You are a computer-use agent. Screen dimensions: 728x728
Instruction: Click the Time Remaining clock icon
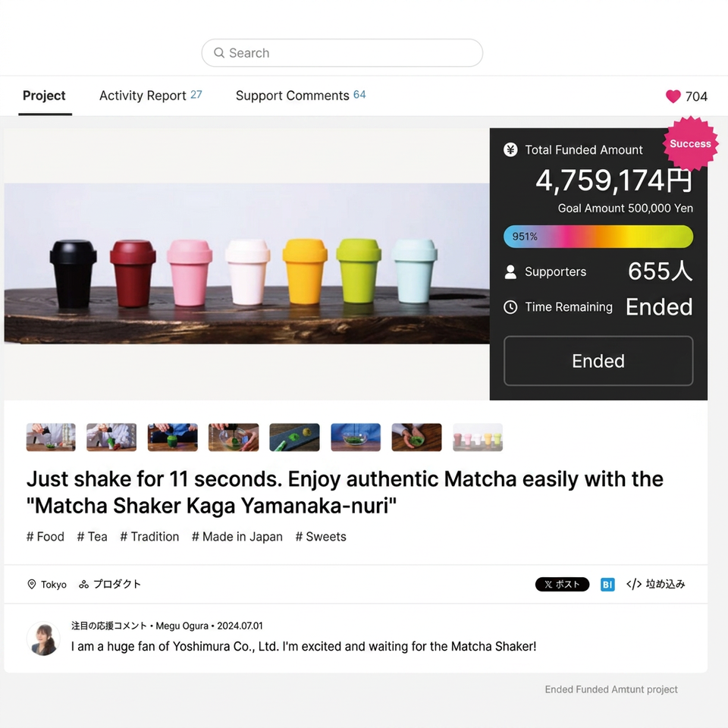(510, 307)
